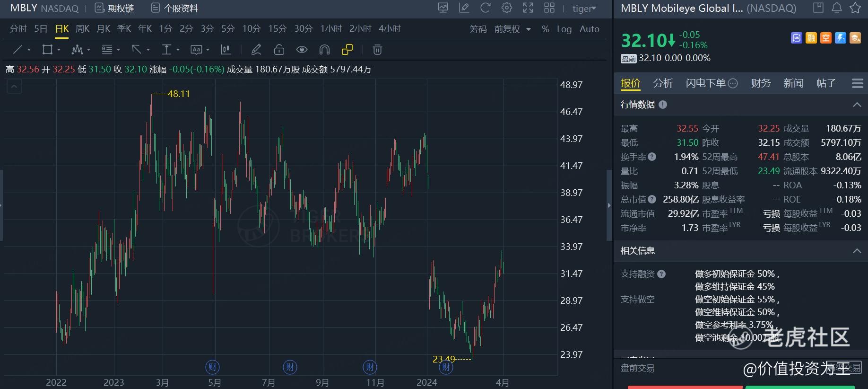Click the candlestick price range tool
The image size is (868, 389).
click(x=226, y=49)
